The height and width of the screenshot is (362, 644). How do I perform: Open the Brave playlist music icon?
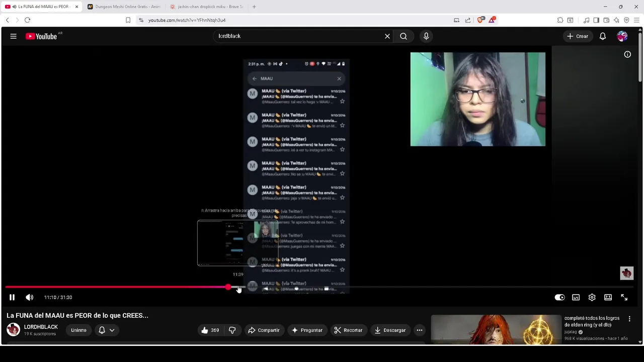click(x=586, y=20)
